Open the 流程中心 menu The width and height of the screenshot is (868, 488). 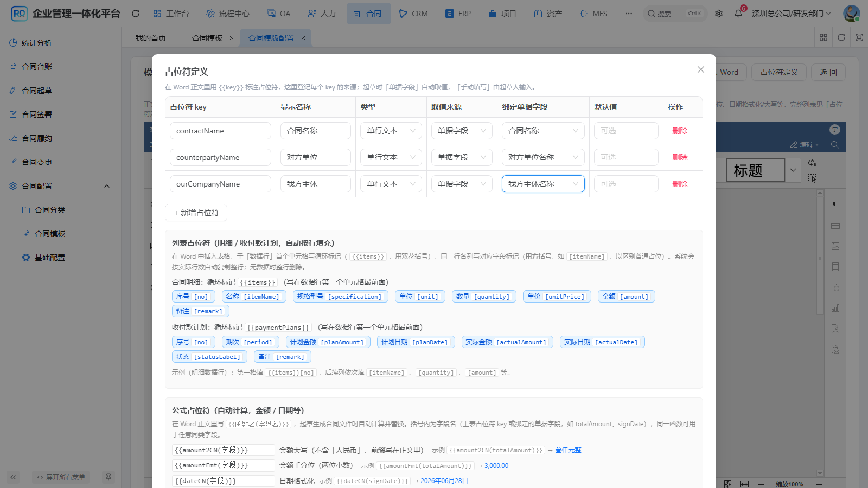(228, 14)
